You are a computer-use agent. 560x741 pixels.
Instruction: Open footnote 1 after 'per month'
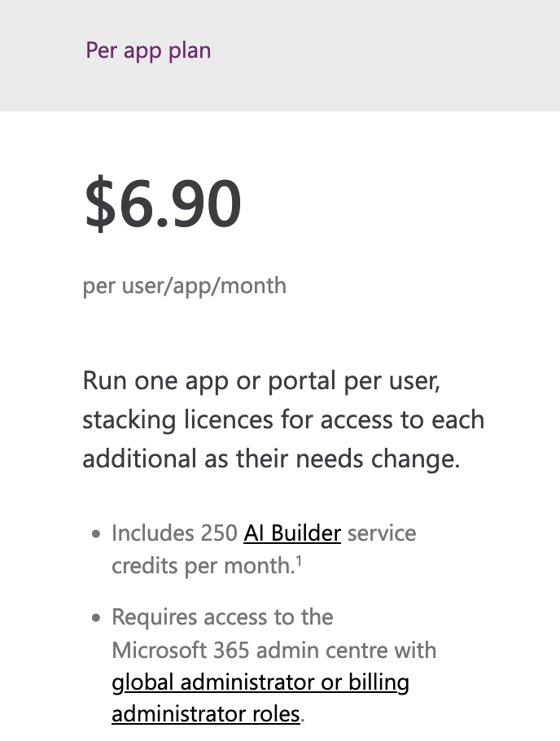299,561
